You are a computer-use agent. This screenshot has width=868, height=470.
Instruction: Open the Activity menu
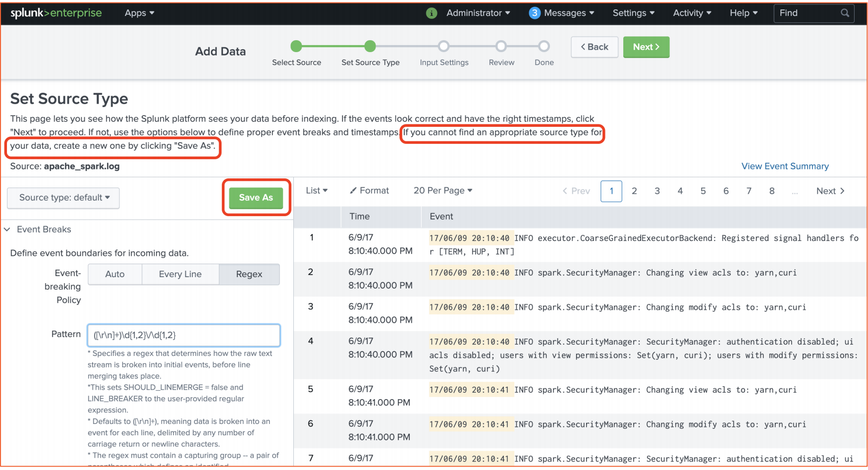pos(692,13)
